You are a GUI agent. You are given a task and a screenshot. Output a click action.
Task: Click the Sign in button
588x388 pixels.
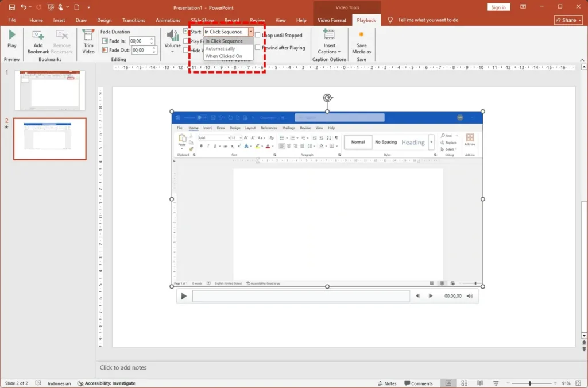click(498, 7)
